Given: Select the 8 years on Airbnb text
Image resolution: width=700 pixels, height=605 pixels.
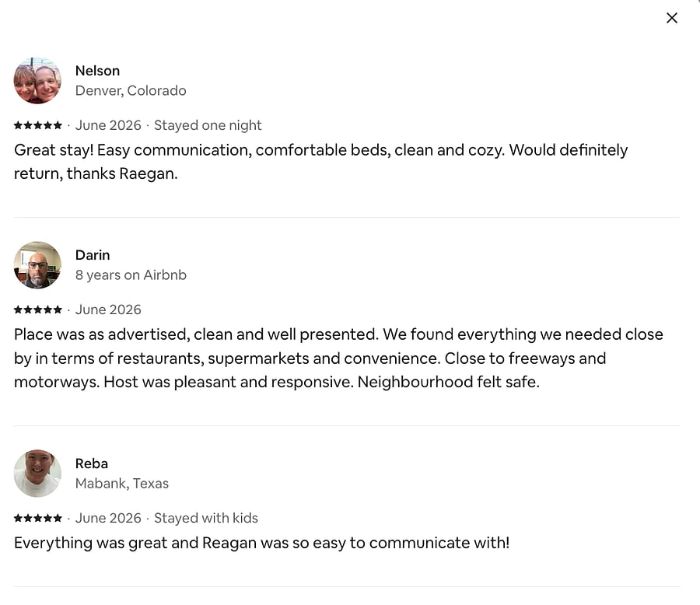Looking at the screenshot, I should tap(131, 275).
